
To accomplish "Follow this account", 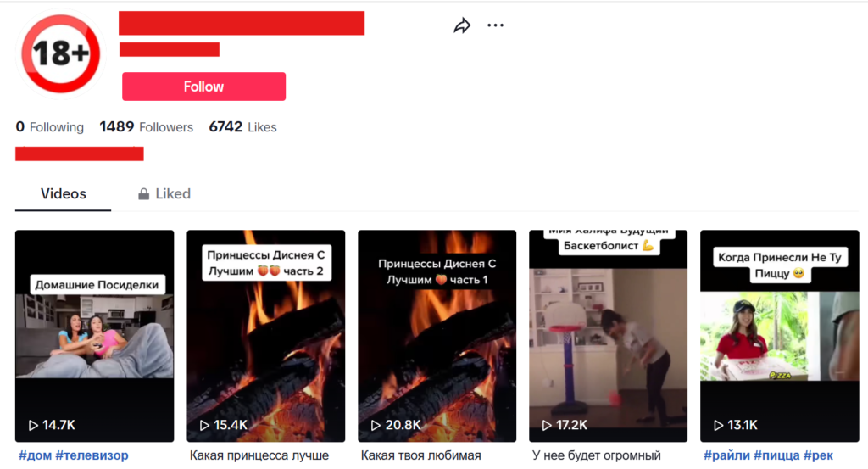I will tap(203, 87).
